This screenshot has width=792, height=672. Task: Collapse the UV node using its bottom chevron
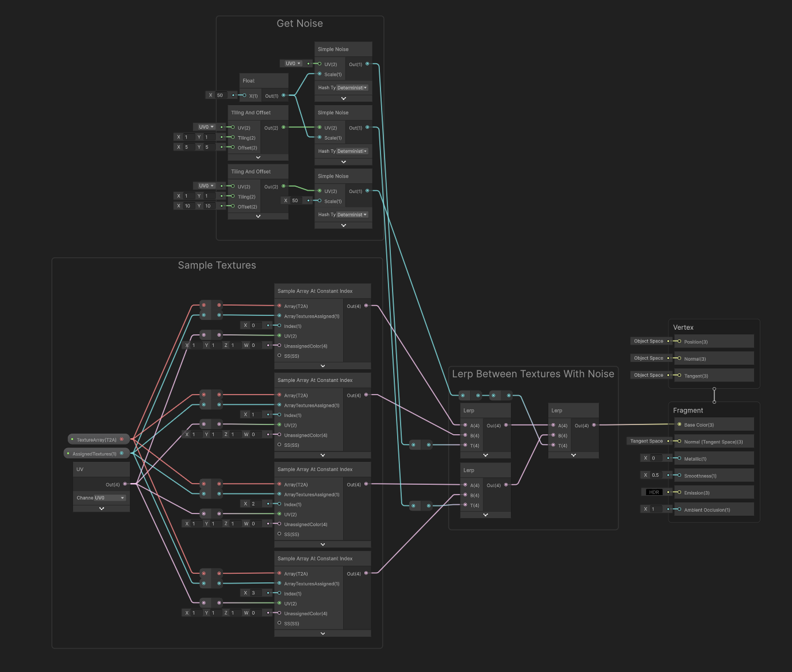(101, 508)
